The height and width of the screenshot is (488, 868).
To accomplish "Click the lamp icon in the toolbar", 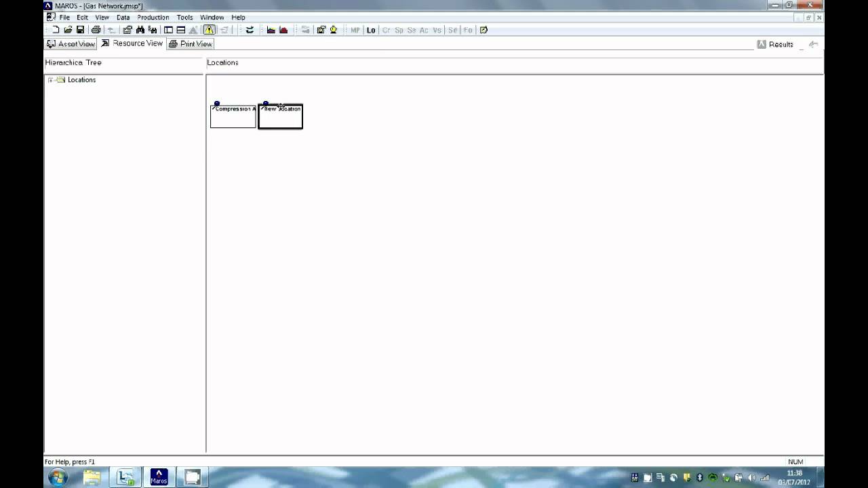I will (x=334, y=30).
